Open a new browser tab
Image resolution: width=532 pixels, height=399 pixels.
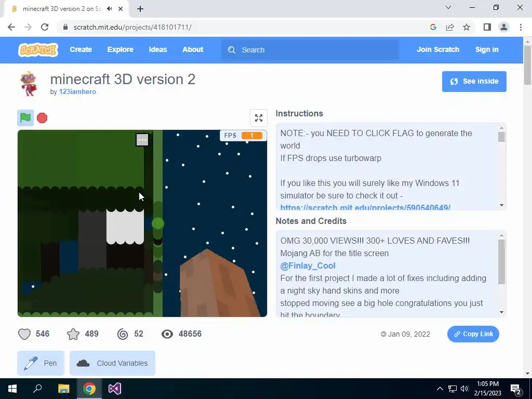[x=140, y=9]
